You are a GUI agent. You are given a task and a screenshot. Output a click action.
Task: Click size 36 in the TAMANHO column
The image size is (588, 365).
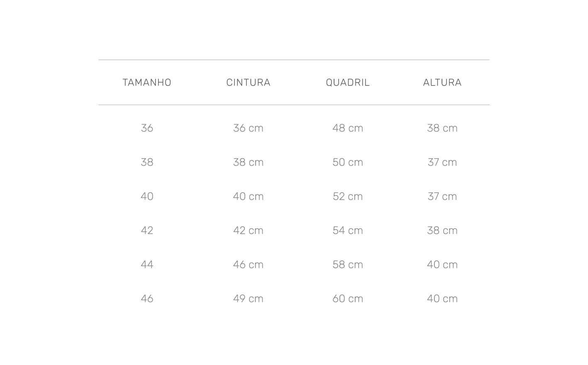coord(147,128)
